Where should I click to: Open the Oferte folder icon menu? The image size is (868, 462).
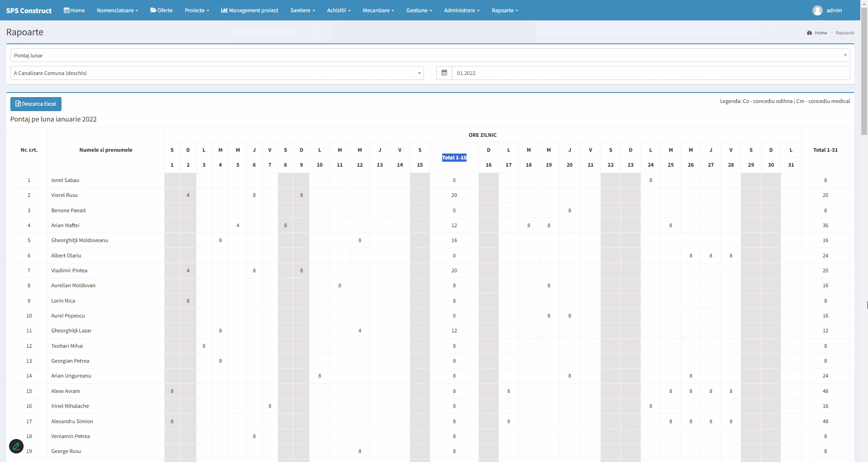[153, 10]
